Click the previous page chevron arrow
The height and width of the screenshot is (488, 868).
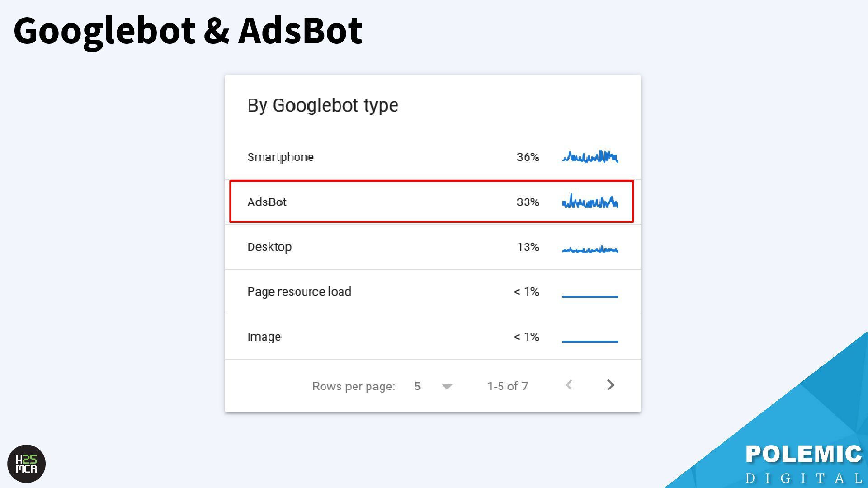coord(569,385)
